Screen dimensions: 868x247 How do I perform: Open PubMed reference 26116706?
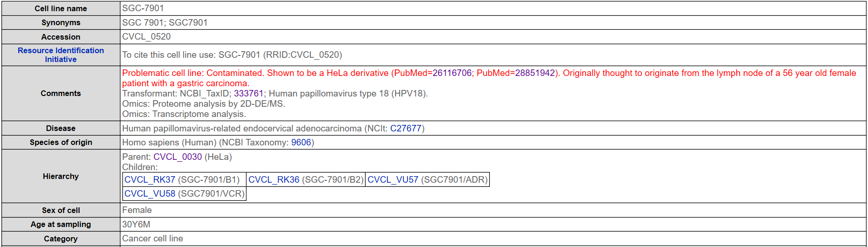(452, 73)
